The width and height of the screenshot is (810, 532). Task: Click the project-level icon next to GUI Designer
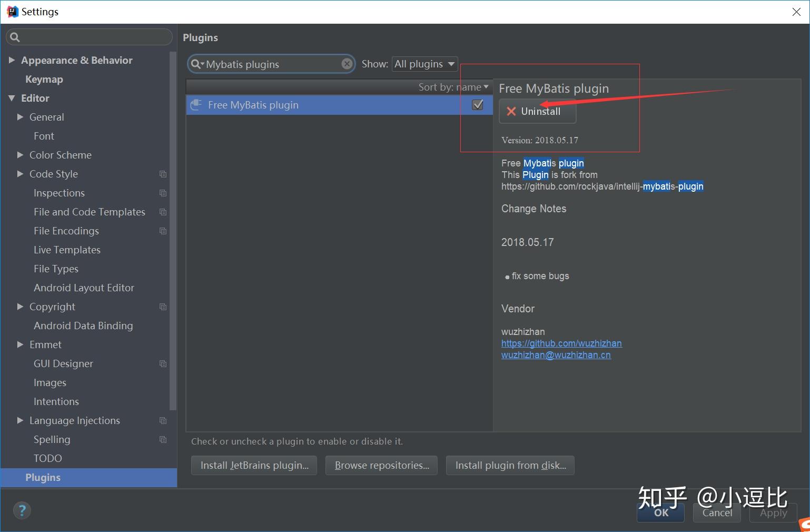coord(163,364)
